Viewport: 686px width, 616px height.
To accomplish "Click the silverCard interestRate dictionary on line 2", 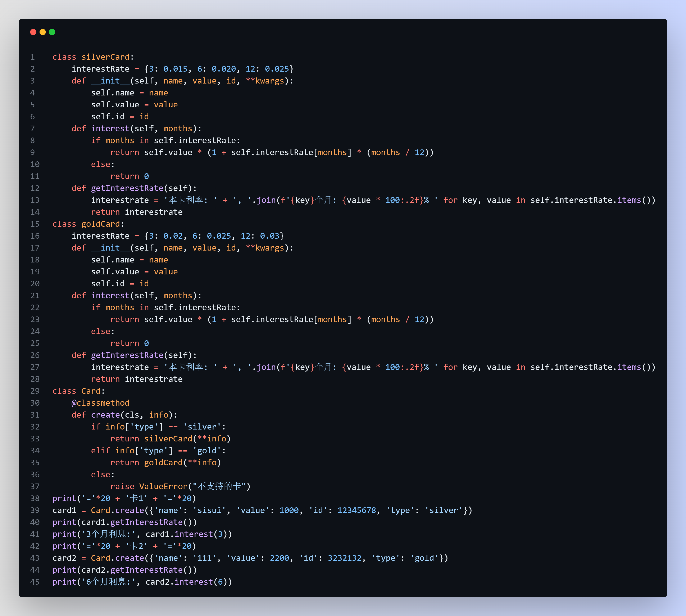I will tap(183, 69).
